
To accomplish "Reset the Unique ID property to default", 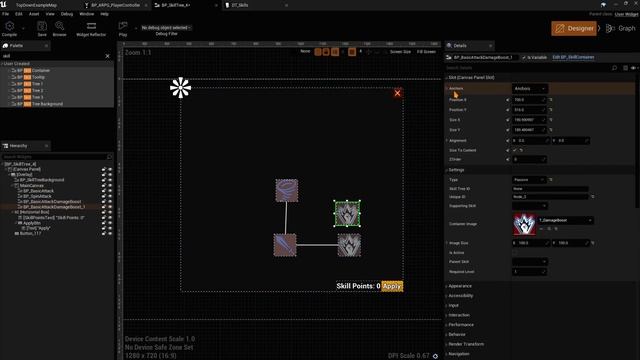I will click(x=592, y=197).
